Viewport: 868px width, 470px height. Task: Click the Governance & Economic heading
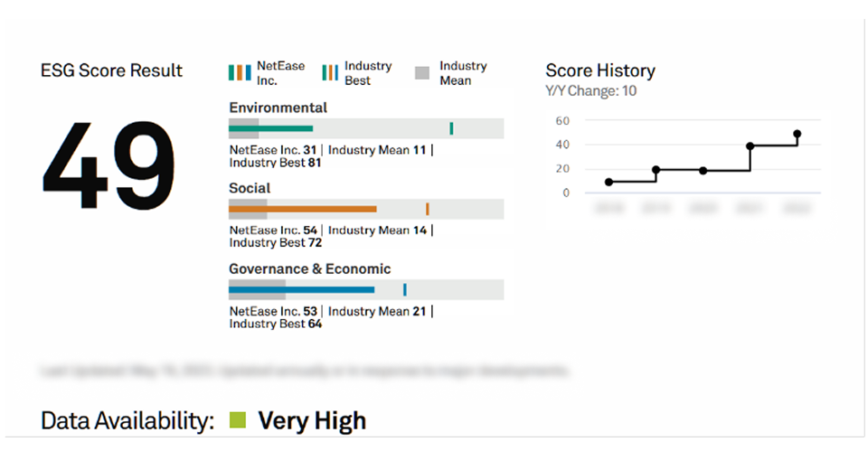coord(309,268)
